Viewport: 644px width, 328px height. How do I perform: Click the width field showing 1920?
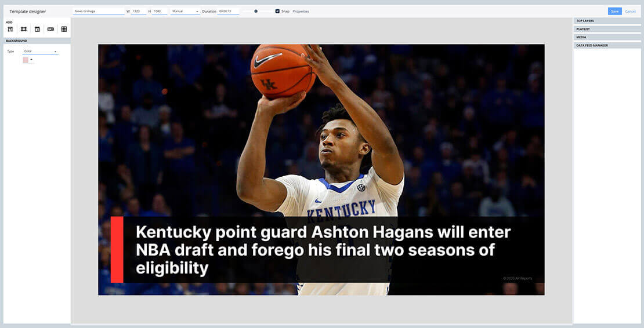tap(139, 12)
